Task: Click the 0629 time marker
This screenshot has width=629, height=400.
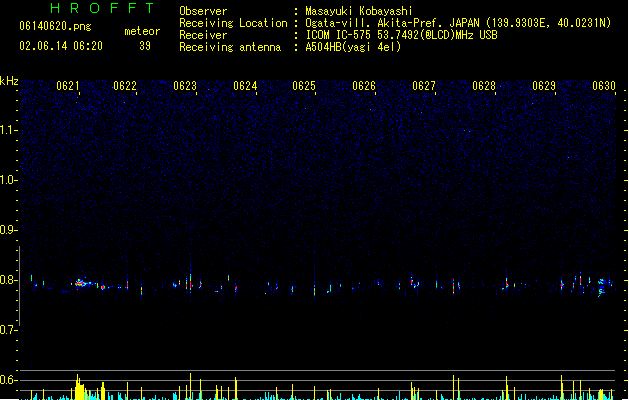Action: pos(544,86)
